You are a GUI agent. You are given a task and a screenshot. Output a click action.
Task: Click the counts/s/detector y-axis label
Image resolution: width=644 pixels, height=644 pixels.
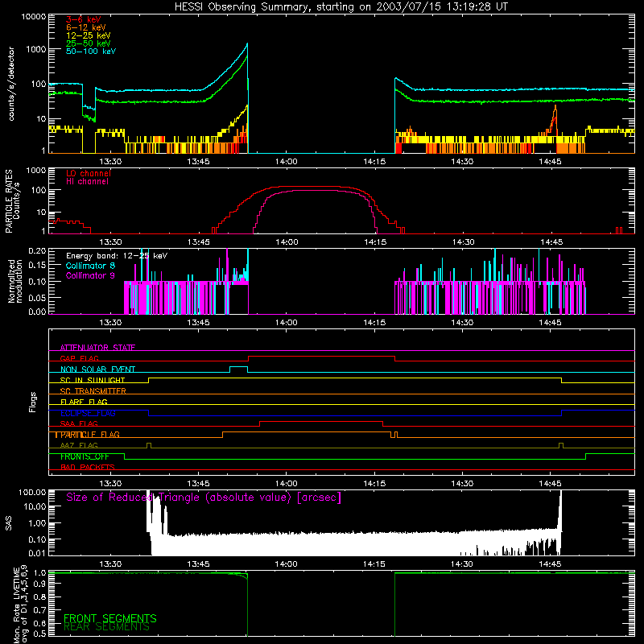tap(11, 84)
